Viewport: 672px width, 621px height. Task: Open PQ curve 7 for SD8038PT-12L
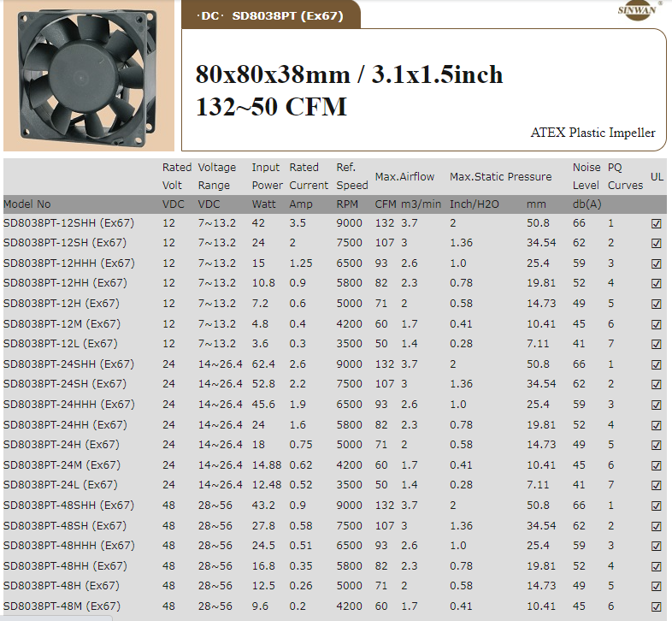(610, 344)
